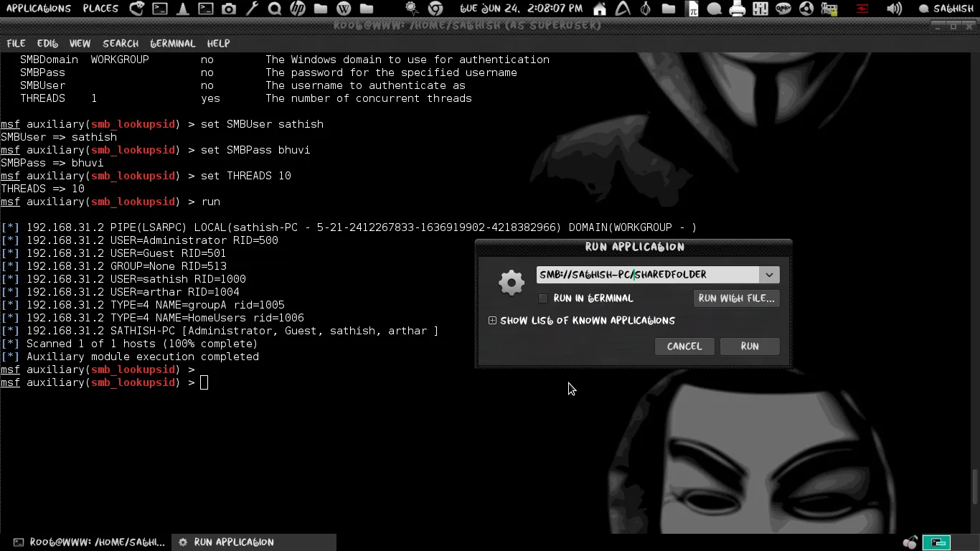
Task: Click the snake-like icon next to Places
Action: [136, 9]
